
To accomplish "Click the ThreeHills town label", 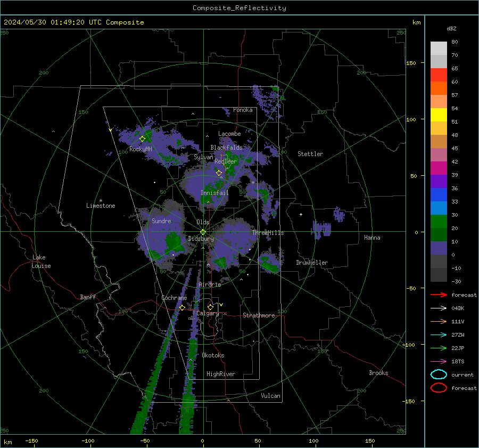I will click(268, 233).
